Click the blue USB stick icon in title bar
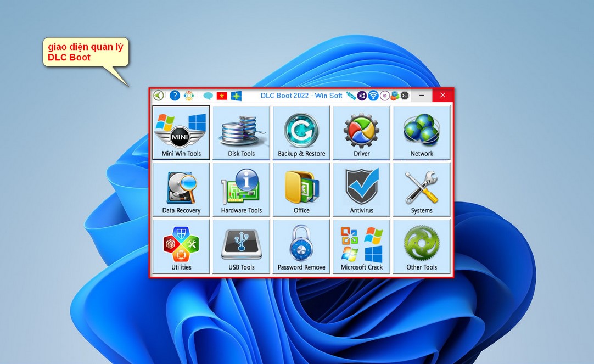 [351, 96]
